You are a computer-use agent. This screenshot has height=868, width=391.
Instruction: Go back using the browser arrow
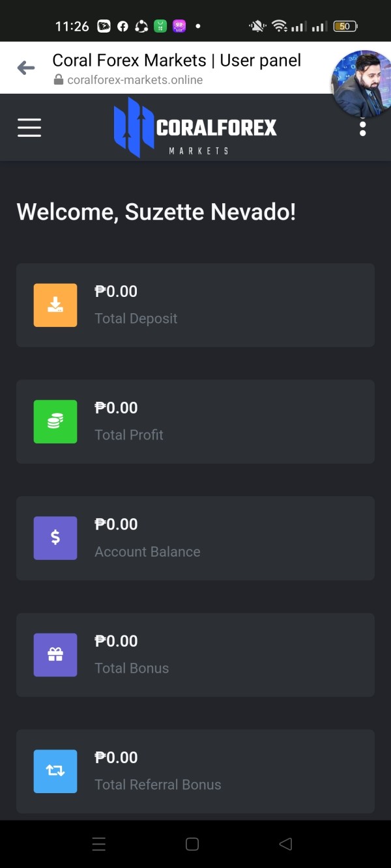point(26,67)
